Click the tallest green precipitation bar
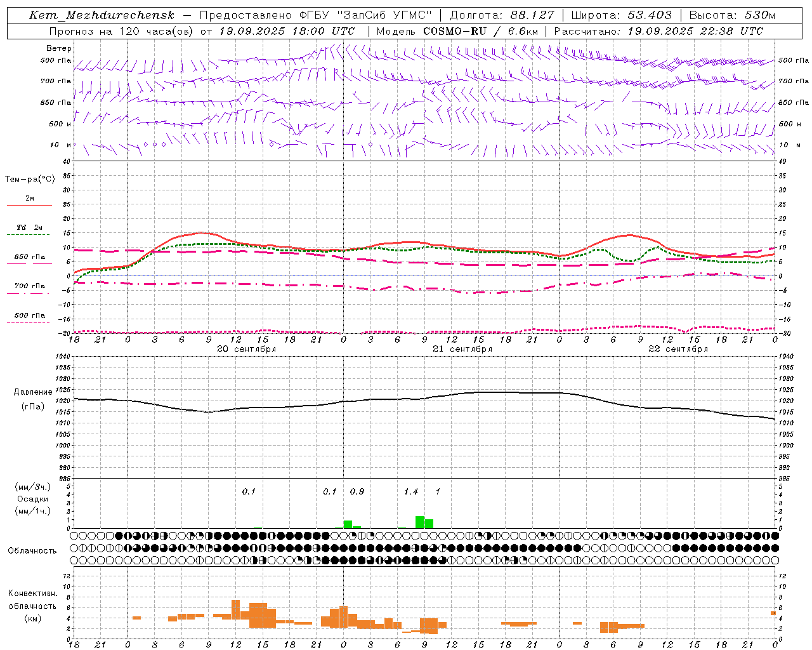The image size is (812, 650). [x=420, y=522]
